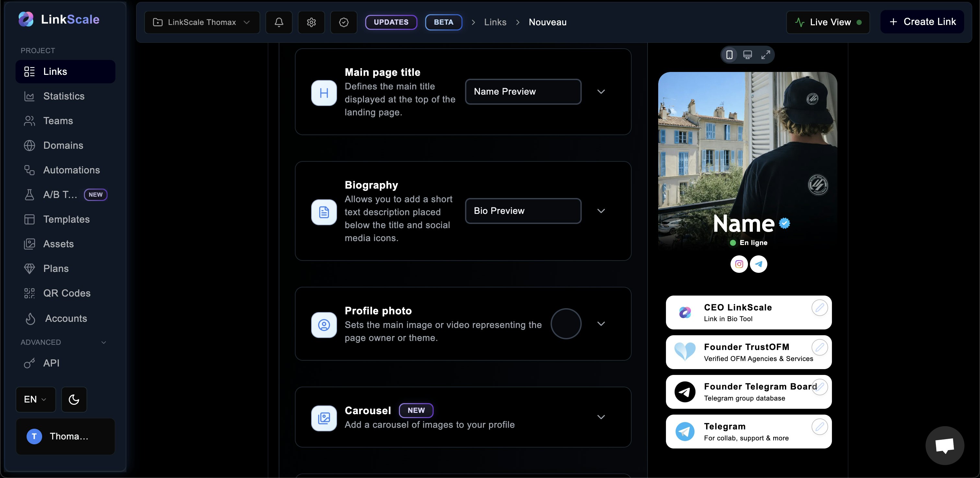
Task: Toggle dark mode with the moon icon
Action: pyautogui.click(x=74, y=399)
